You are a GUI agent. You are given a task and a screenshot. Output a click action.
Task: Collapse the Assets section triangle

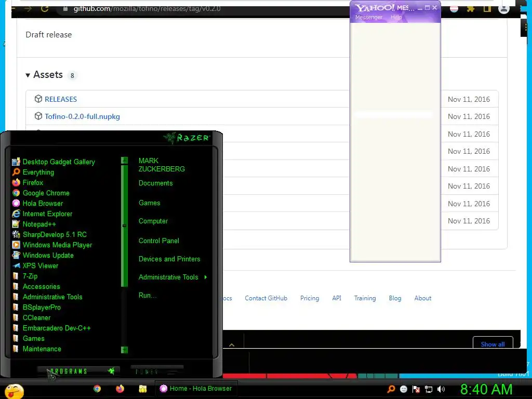point(28,75)
